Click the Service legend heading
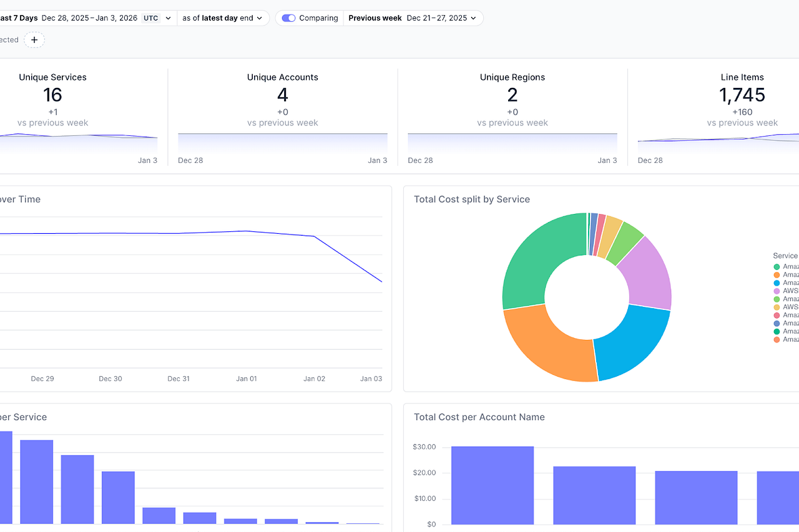This screenshot has height=532, width=799. click(785, 256)
